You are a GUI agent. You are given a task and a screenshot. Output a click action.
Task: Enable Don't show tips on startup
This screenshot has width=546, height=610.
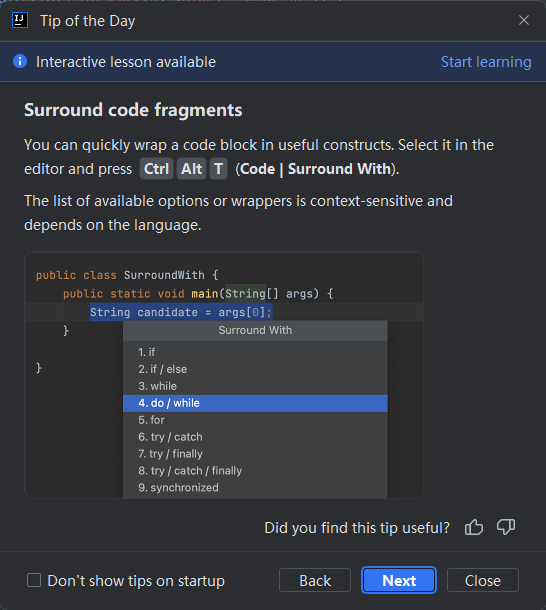34,580
